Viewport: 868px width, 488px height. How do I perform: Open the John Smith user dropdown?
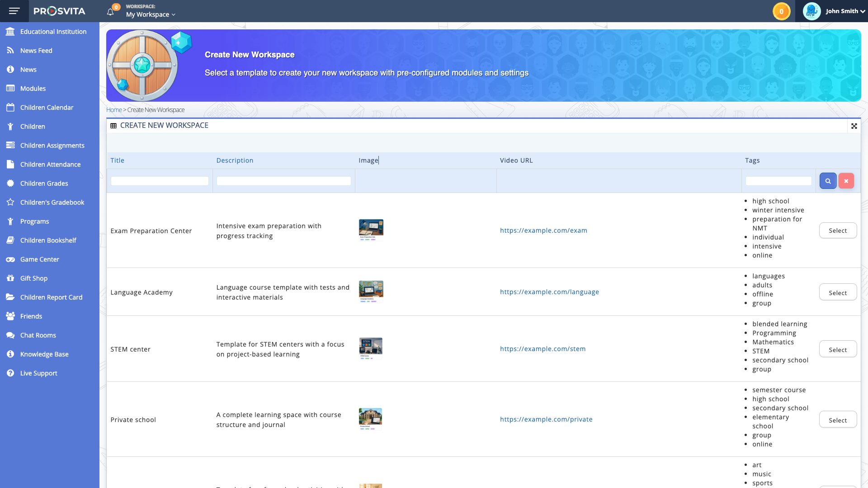point(845,11)
